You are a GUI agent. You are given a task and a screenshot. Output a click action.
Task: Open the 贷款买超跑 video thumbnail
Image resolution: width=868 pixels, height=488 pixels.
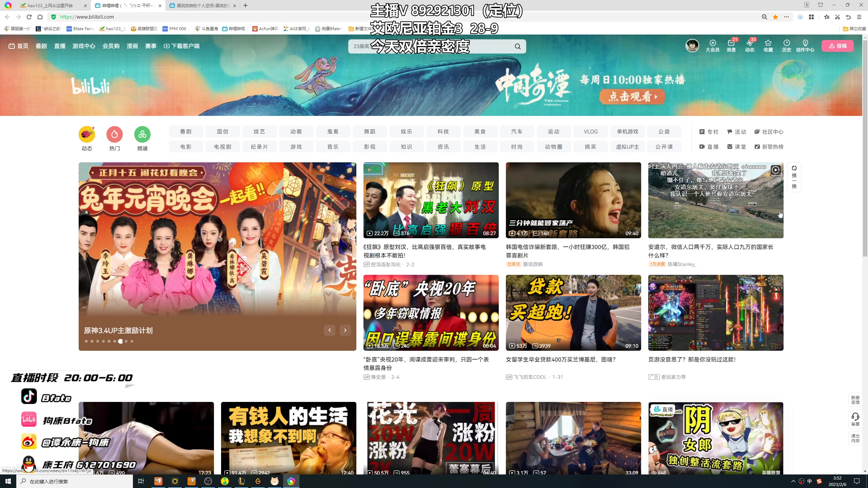(x=573, y=312)
